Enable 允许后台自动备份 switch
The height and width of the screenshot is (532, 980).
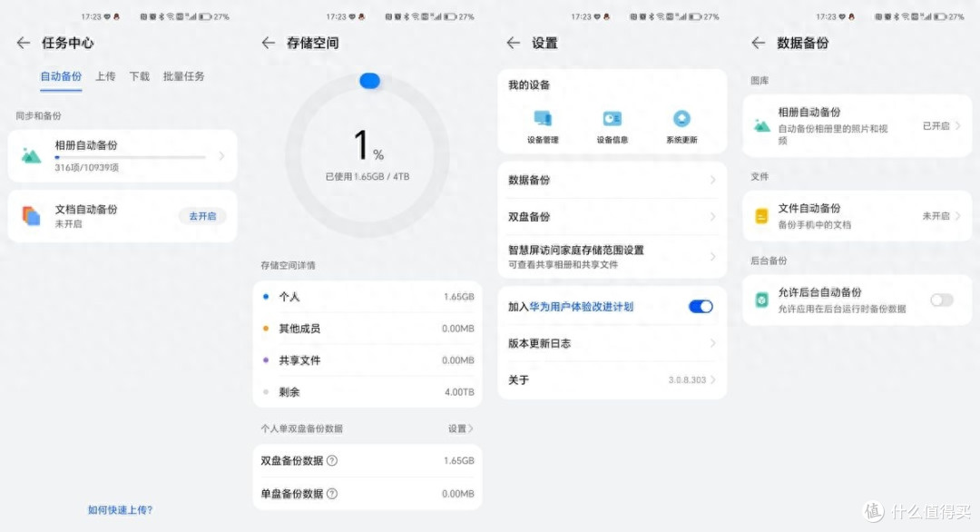tap(942, 300)
